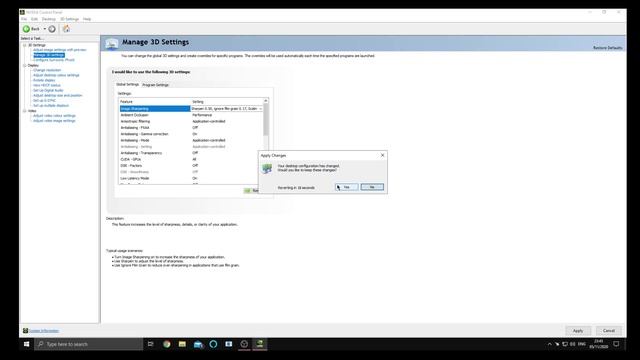Click Yes in Apply Changes dialog
This screenshot has height=360, width=640.
pos(347,187)
